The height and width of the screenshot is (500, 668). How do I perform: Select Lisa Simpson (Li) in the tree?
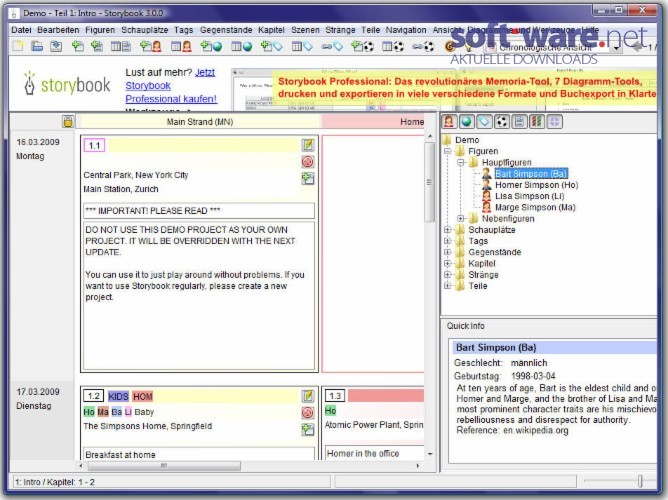(x=530, y=196)
